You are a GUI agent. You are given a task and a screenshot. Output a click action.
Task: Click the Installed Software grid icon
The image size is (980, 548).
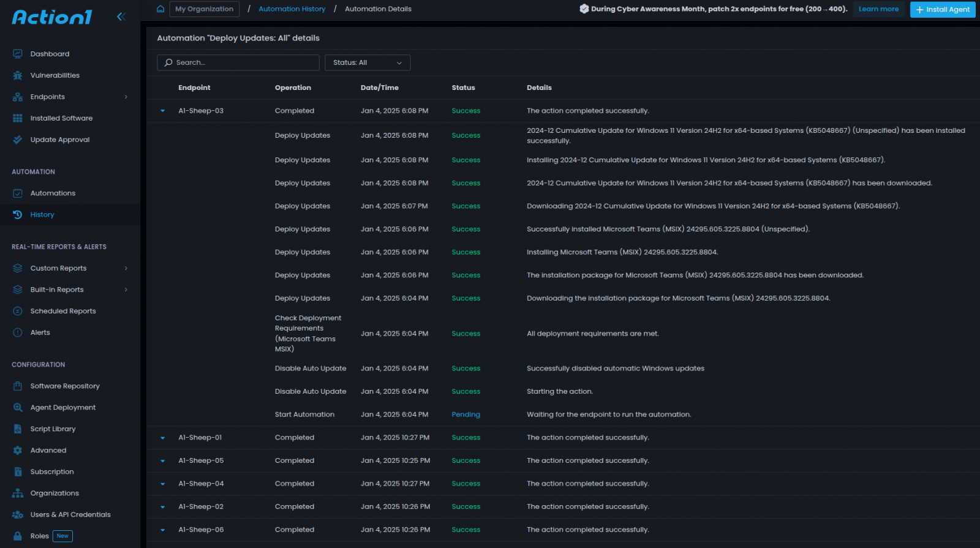tap(18, 118)
